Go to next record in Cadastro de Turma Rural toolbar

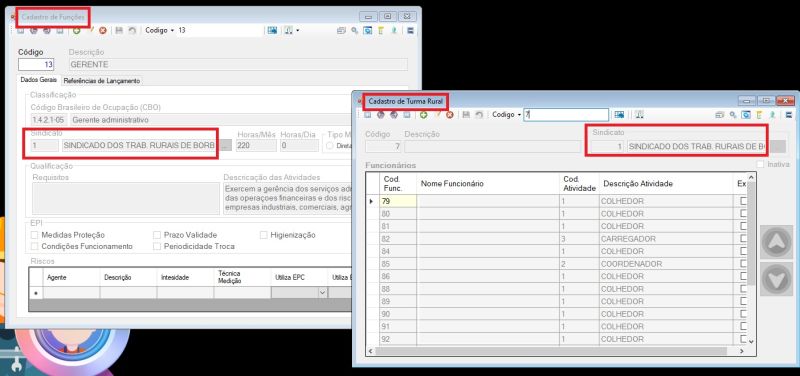pyautogui.click(x=394, y=115)
